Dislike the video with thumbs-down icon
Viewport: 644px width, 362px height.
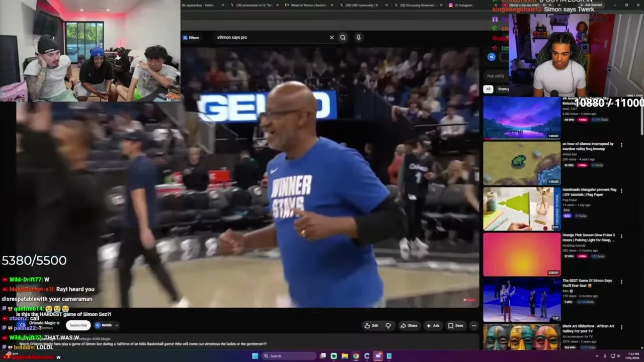[388, 326]
